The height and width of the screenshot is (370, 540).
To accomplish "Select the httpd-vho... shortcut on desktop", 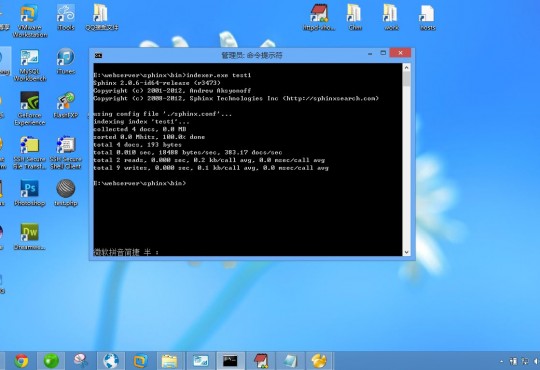I will [319, 17].
